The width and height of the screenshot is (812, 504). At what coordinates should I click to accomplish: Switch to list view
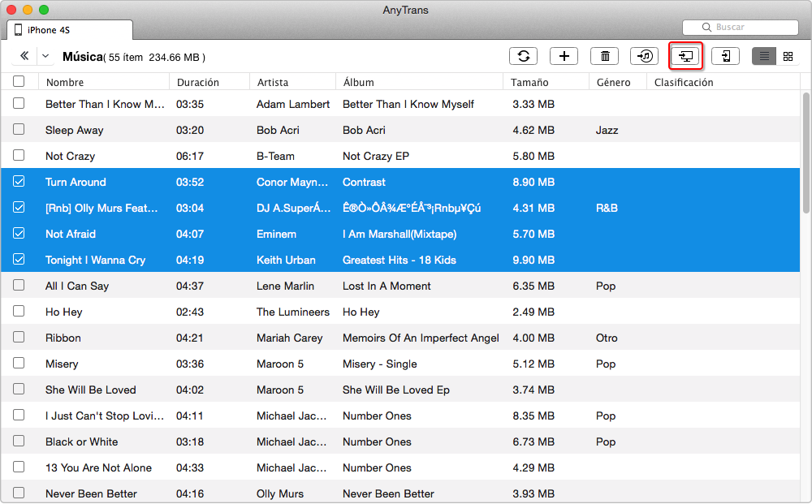pyautogui.click(x=764, y=56)
